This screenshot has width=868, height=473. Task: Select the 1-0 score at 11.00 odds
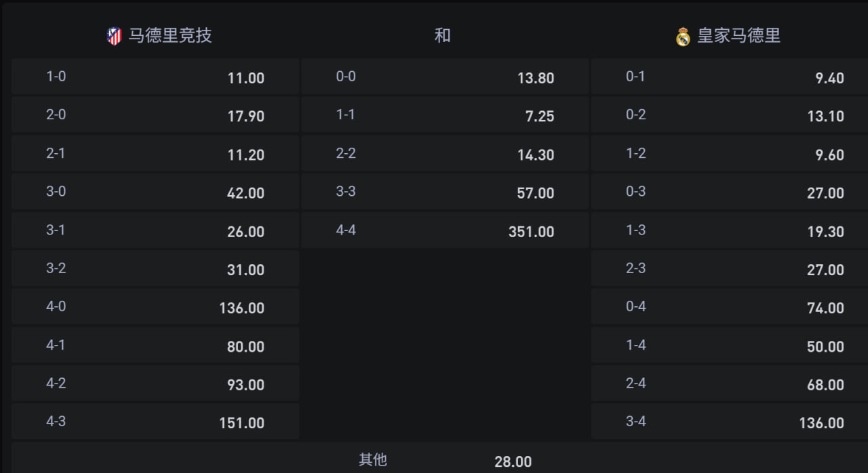[x=155, y=77]
